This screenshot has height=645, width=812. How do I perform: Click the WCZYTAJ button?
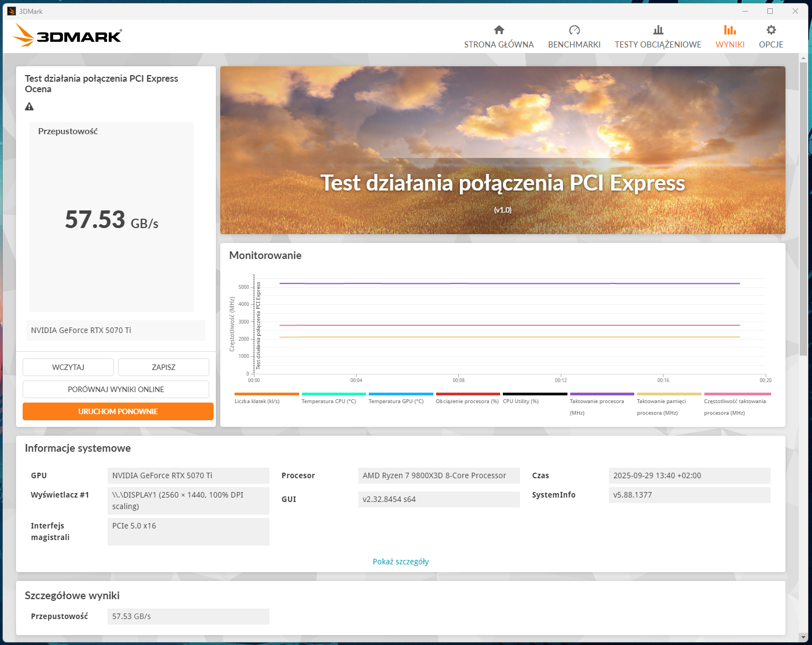tap(68, 367)
